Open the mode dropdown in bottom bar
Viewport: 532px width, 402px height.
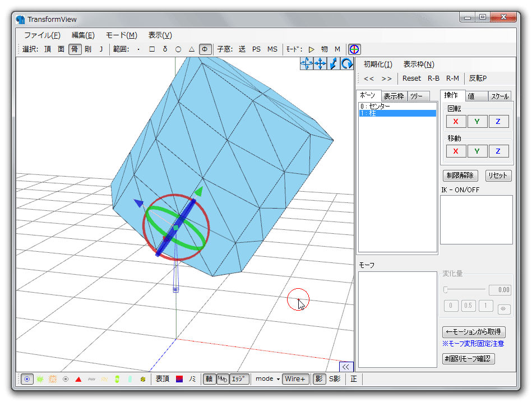click(268, 378)
